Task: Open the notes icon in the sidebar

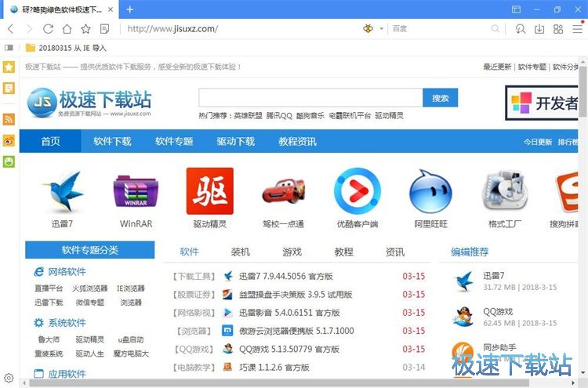Action: click(9, 88)
